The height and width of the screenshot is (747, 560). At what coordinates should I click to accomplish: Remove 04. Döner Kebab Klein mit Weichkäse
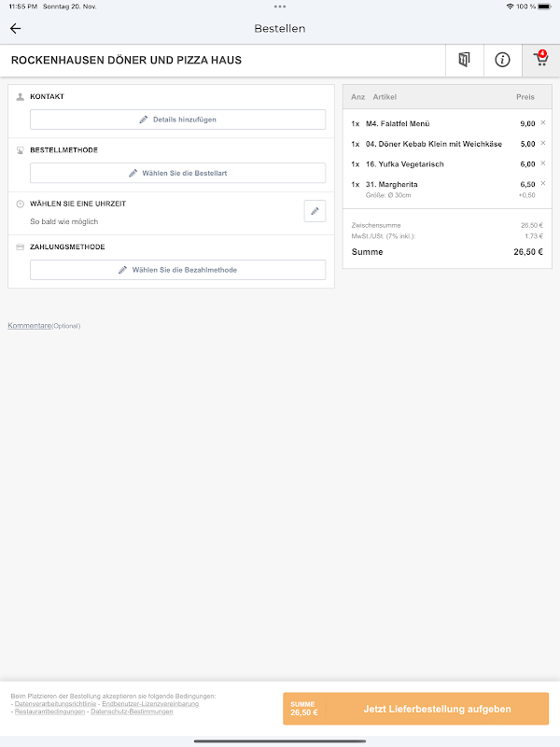(x=543, y=144)
